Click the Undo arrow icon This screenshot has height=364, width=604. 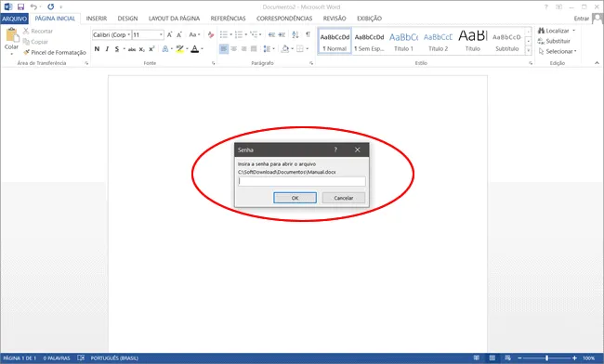click(x=33, y=6)
